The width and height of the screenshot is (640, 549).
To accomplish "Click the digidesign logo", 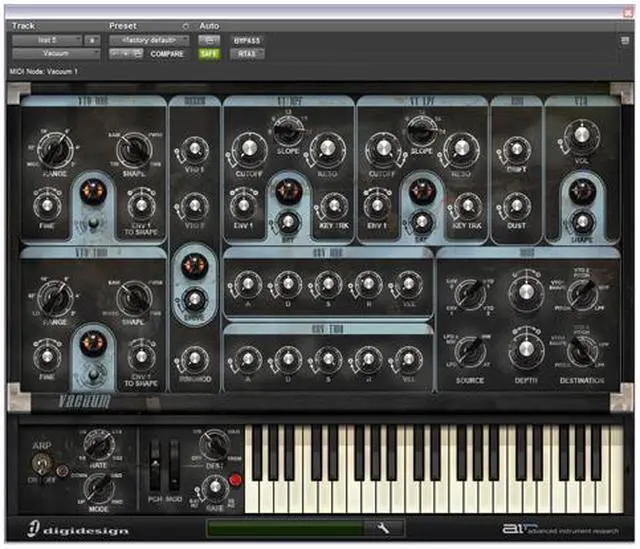I will coord(78,529).
